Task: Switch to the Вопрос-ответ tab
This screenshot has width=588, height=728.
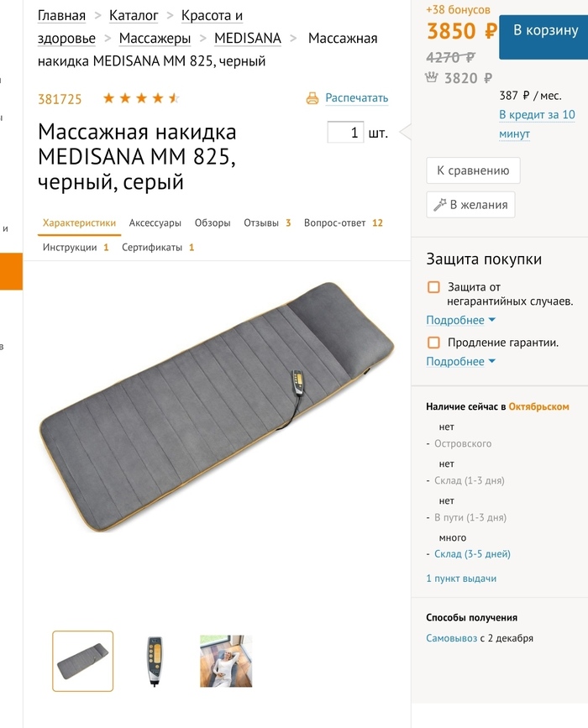Action: (x=344, y=223)
